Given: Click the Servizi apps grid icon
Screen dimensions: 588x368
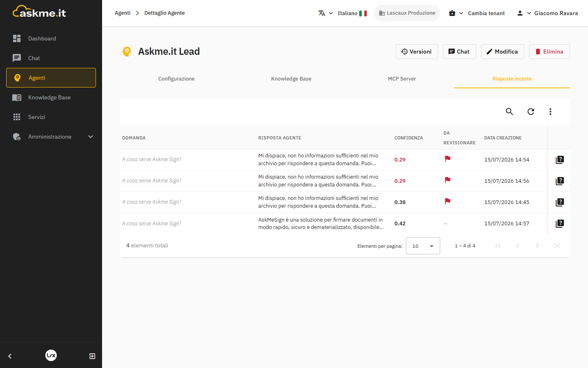Looking at the screenshot, I should tap(17, 117).
